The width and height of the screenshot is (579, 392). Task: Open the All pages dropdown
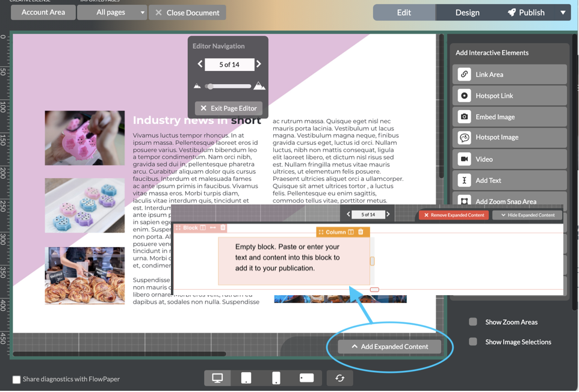tap(113, 12)
